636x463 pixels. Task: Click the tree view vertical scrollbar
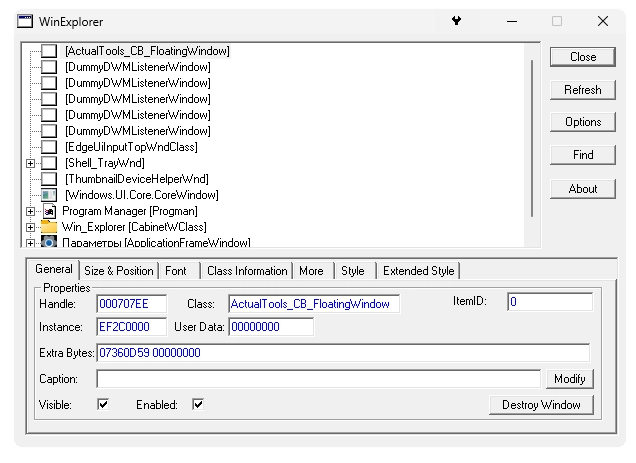(532, 138)
